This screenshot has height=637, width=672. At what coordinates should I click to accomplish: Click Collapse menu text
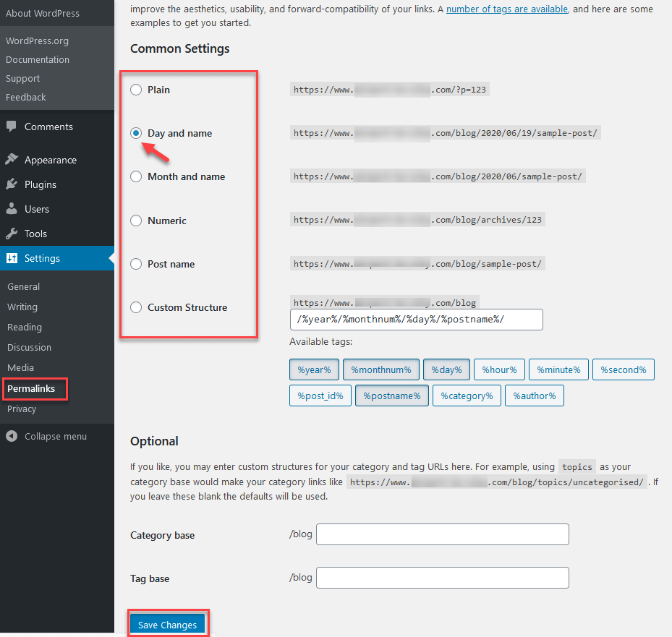pos(55,437)
